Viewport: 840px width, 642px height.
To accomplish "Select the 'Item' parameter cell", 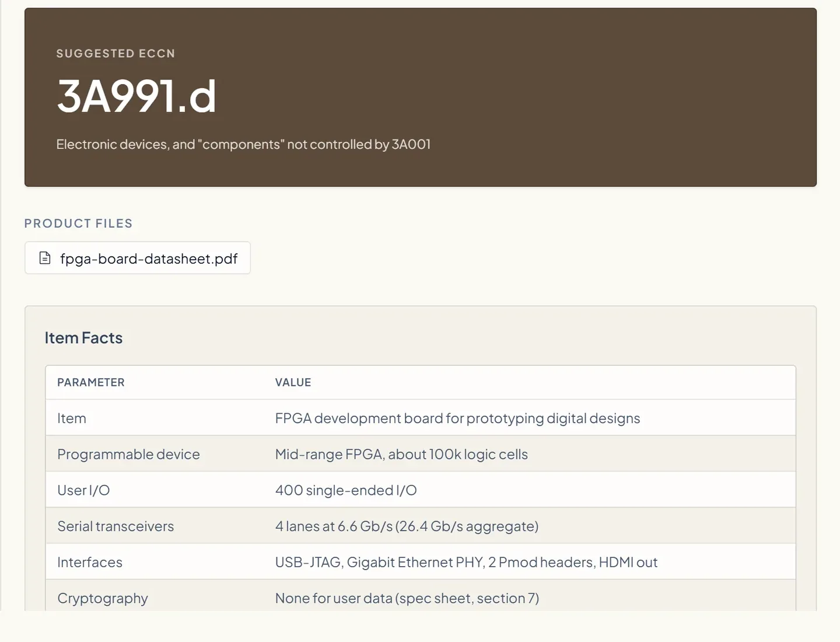I will [x=72, y=418].
